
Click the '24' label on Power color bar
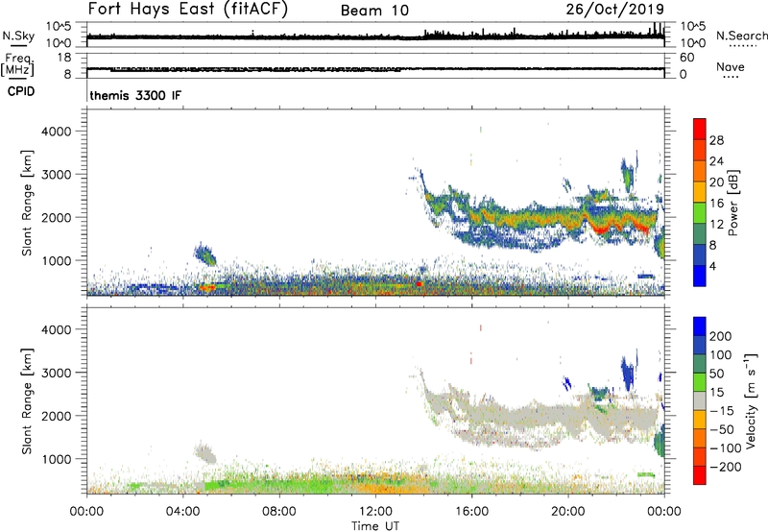coord(716,161)
